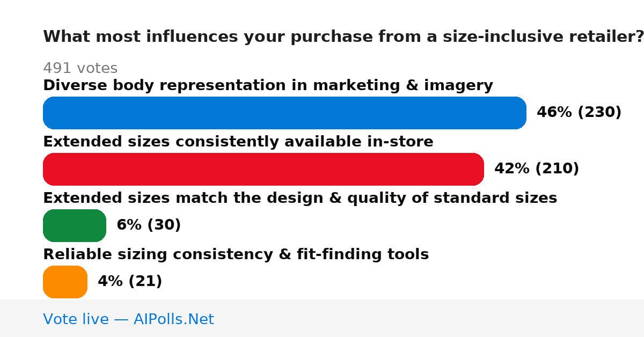Click the 6% (30) result text
The height and width of the screenshot is (337, 644).
[149, 225]
